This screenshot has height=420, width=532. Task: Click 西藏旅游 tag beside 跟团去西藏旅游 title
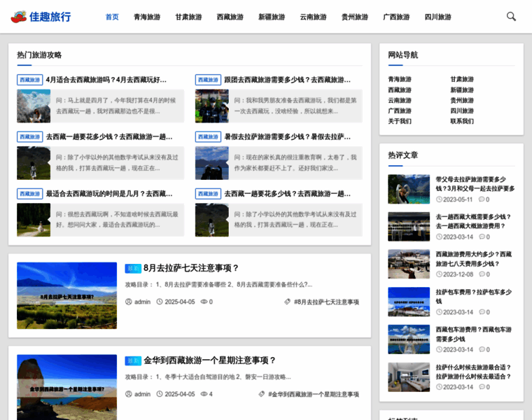tap(208, 80)
